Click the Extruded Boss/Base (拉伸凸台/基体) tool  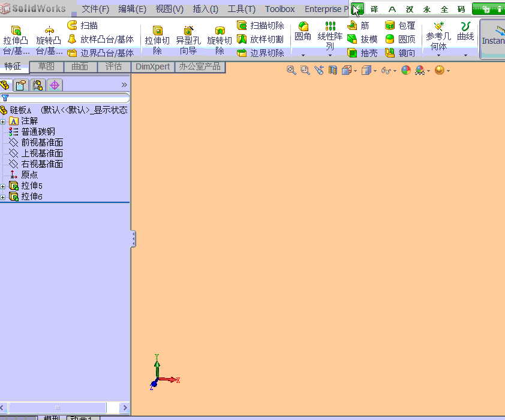pos(16,40)
